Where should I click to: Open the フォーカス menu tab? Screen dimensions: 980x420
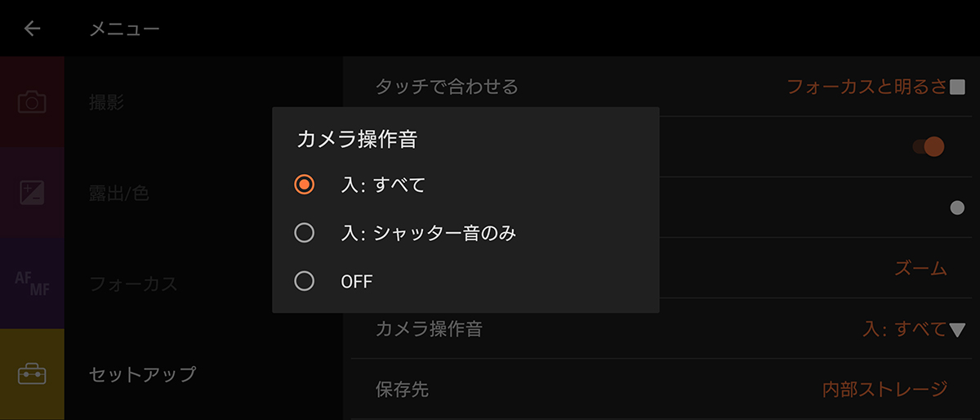(133, 284)
